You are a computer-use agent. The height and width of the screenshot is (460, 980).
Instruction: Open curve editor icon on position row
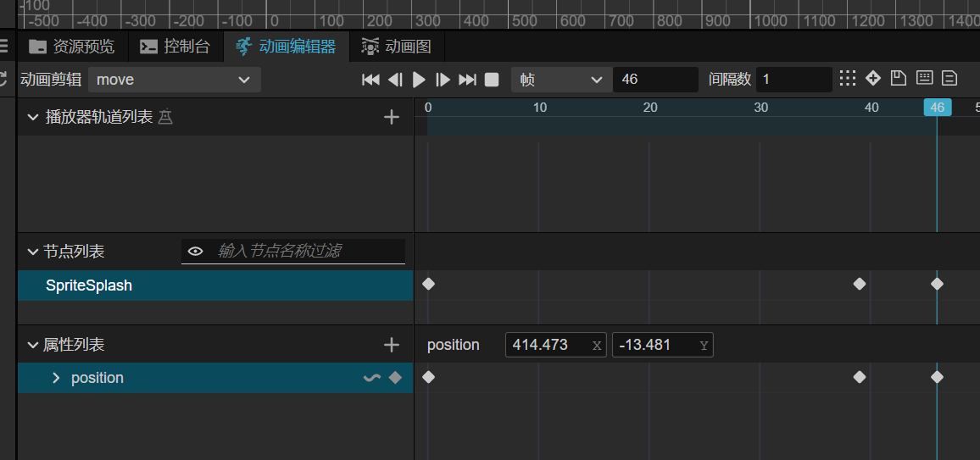tap(372, 378)
